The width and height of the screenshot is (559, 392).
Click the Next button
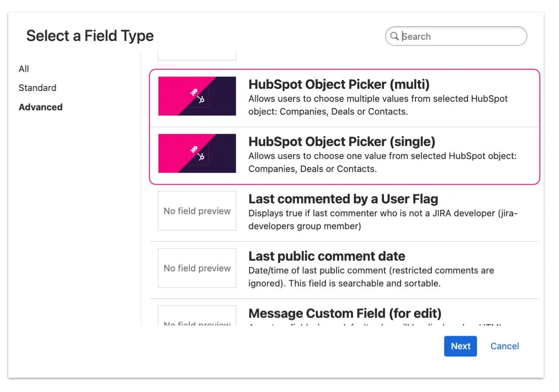pos(460,346)
